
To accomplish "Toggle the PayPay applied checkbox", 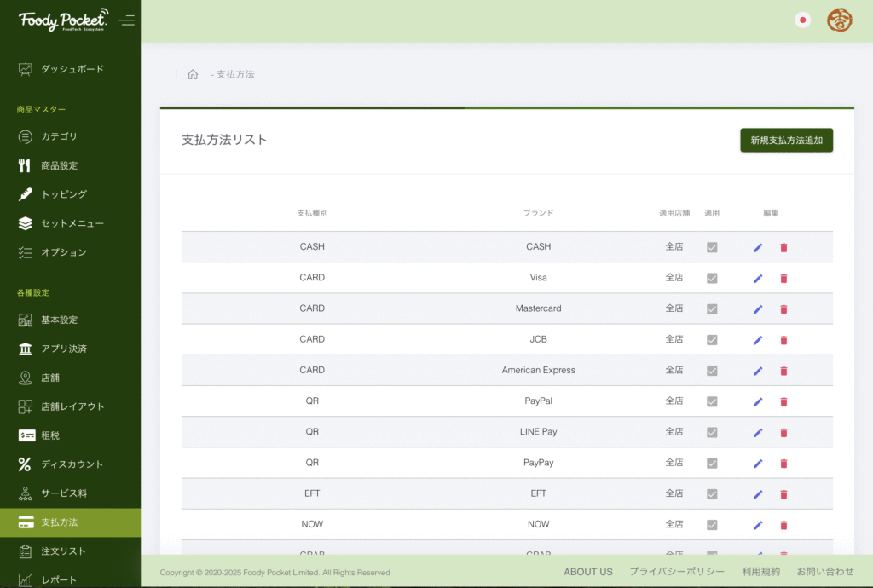I will click(712, 463).
